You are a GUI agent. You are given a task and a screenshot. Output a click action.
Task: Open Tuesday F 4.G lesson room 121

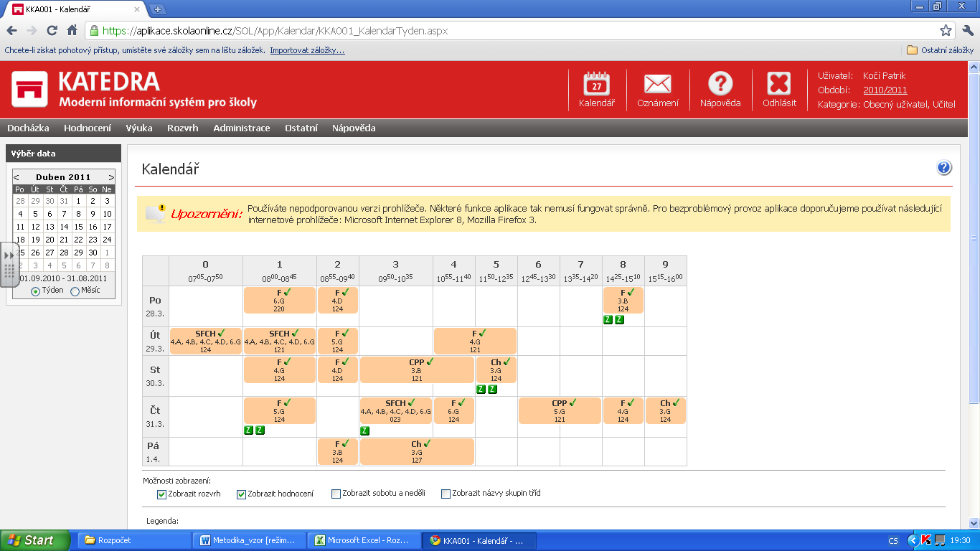[475, 342]
